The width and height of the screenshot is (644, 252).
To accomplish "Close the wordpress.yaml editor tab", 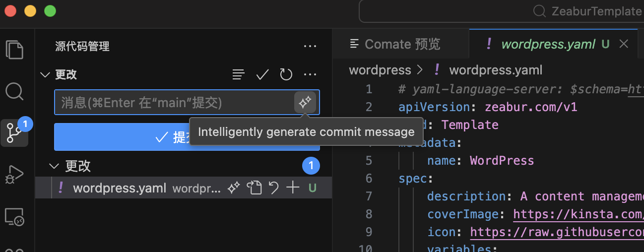I will pyautogui.click(x=624, y=44).
